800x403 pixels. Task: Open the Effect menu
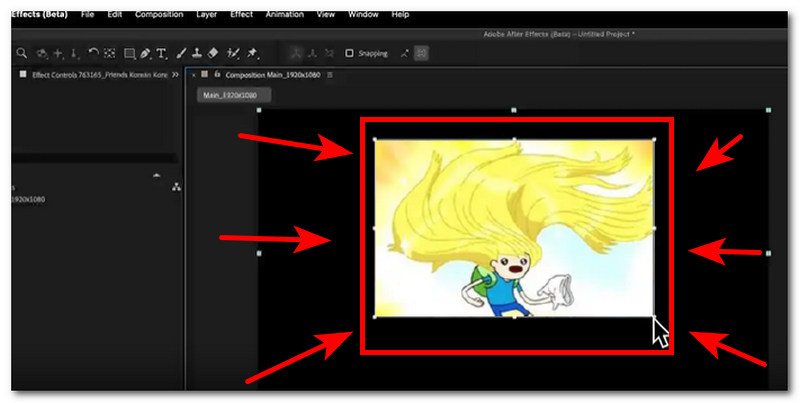tap(241, 14)
